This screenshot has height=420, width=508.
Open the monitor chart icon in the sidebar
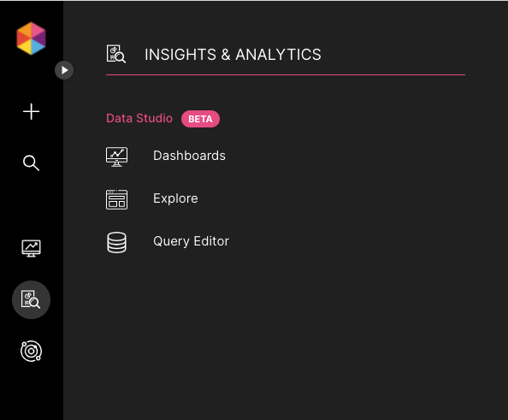31,248
